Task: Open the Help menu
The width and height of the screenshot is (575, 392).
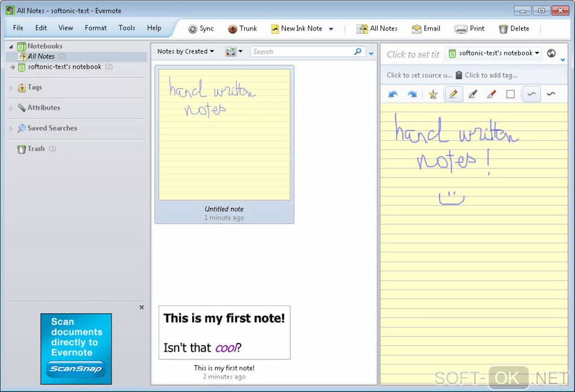Action: pyautogui.click(x=154, y=28)
